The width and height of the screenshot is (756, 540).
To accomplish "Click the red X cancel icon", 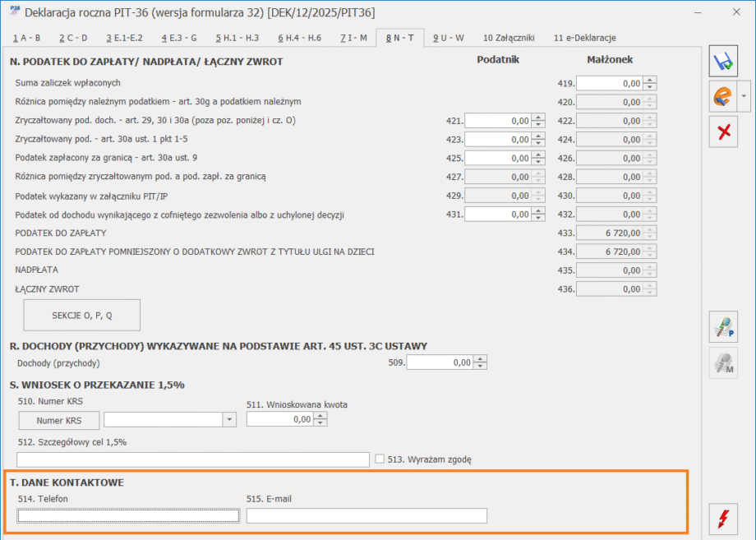I will click(x=723, y=132).
